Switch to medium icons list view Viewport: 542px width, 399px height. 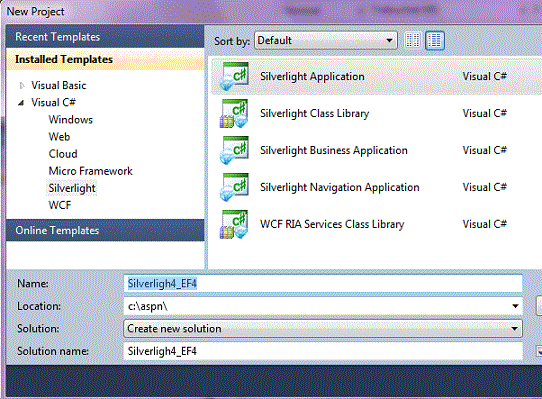pyautogui.click(x=435, y=40)
